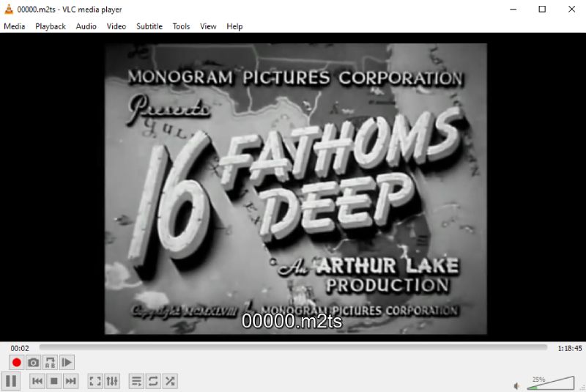Toggle the playlist view
The width and height of the screenshot is (586, 392).
coord(136,381)
